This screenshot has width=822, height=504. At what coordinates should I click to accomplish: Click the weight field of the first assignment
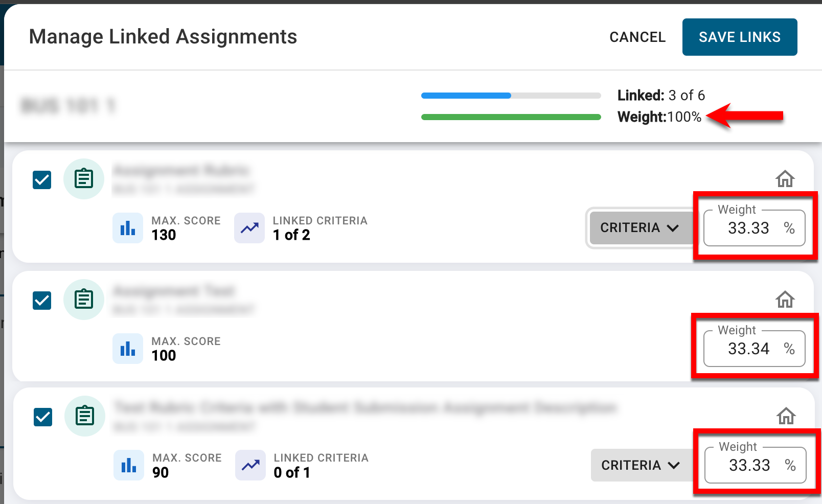(x=748, y=228)
